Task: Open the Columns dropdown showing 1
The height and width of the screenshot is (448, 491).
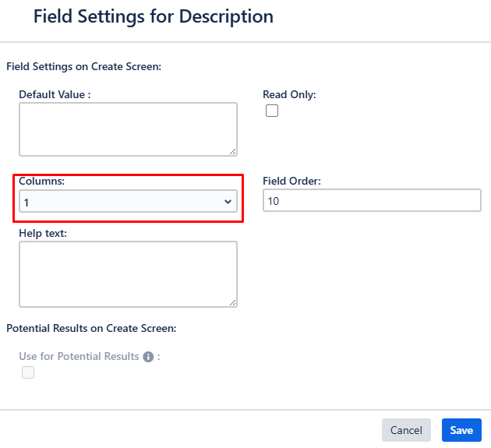Action: tap(128, 201)
